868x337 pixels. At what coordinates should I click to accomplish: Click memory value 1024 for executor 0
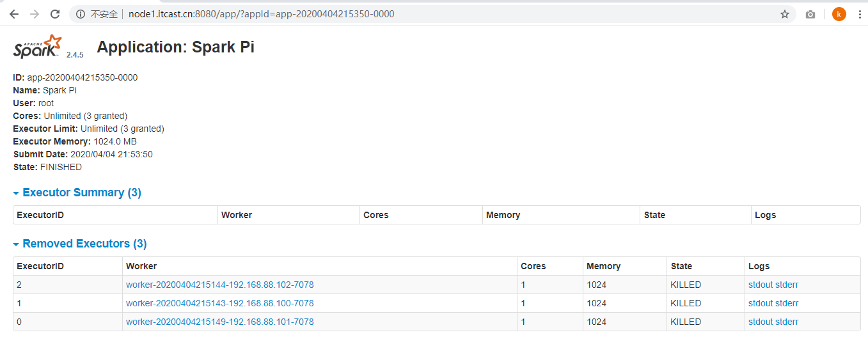pyautogui.click(x=596, y=322)
